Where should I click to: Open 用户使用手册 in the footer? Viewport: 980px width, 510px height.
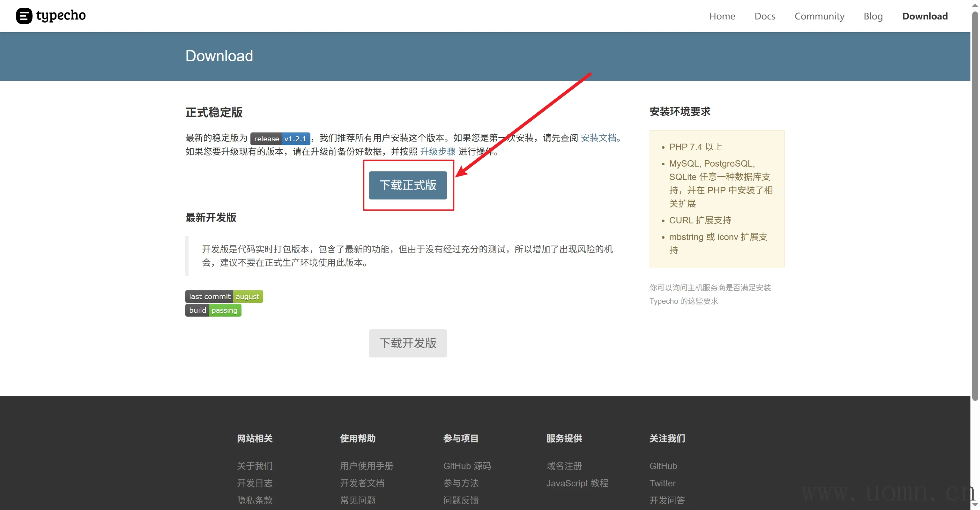tap(366, 466)
